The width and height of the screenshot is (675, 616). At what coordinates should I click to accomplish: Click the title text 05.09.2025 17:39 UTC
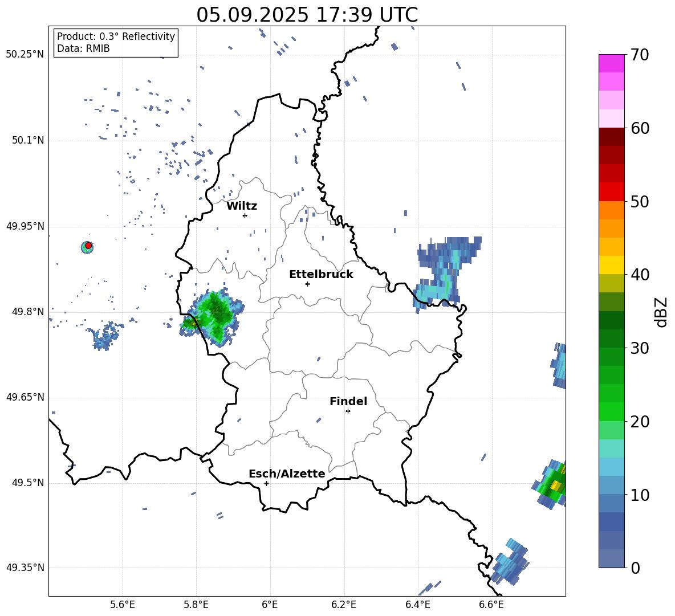[307, 15]
